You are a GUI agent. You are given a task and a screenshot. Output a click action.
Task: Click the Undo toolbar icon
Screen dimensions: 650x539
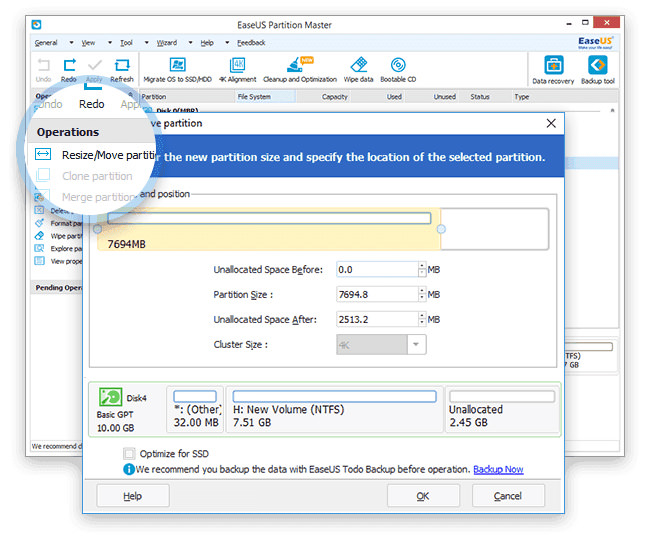[43, 66]
